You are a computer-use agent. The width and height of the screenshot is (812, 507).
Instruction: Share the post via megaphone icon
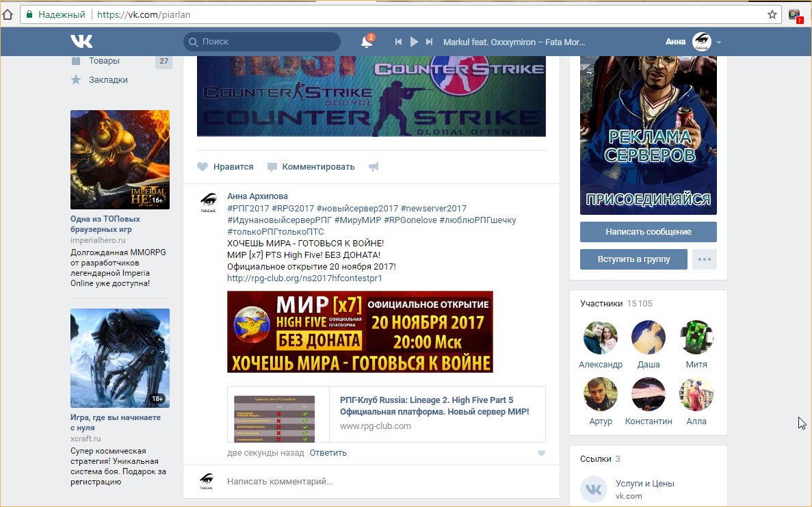(x=374, y=167)
